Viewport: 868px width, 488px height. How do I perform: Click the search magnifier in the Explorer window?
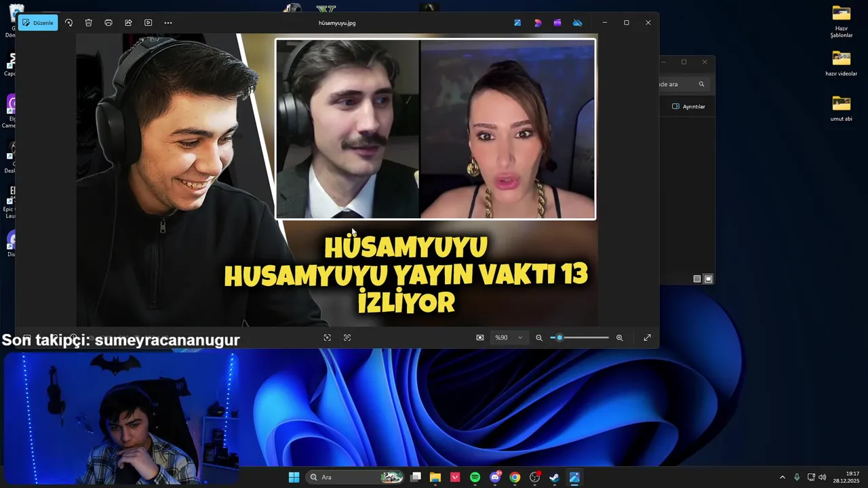[701, 84]
